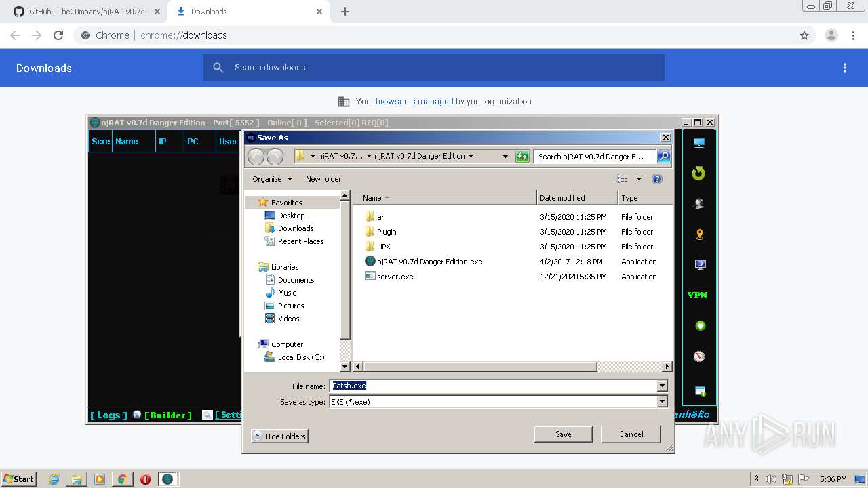
Task: Open the Start menu
Action: click(18, 479)
